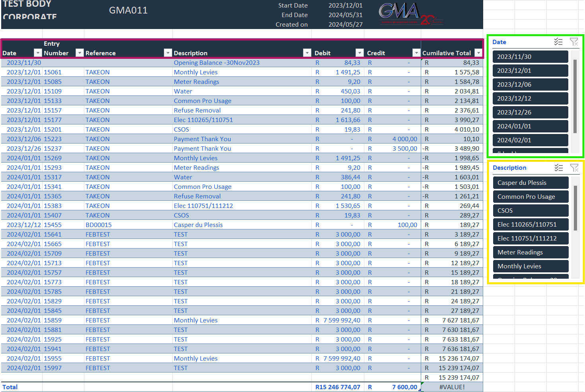Select cumulative total 7 627 181,67 cell

pos(452,320)
